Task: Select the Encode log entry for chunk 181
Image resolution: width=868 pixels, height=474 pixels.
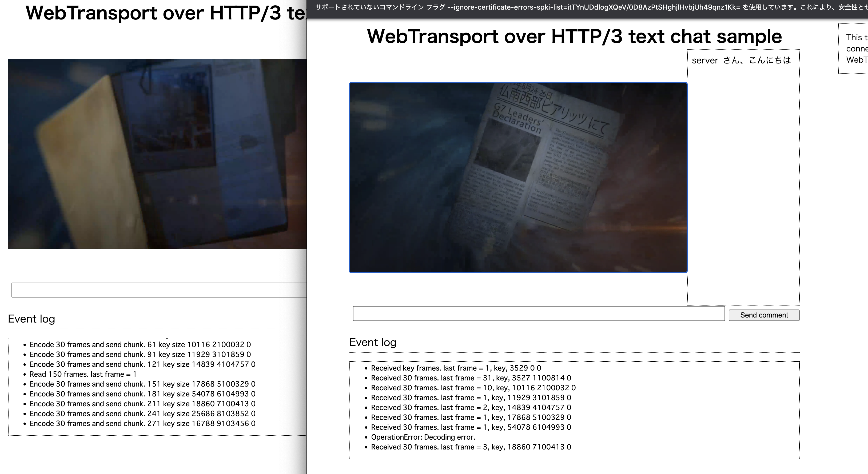Action: tap(142, 394)
